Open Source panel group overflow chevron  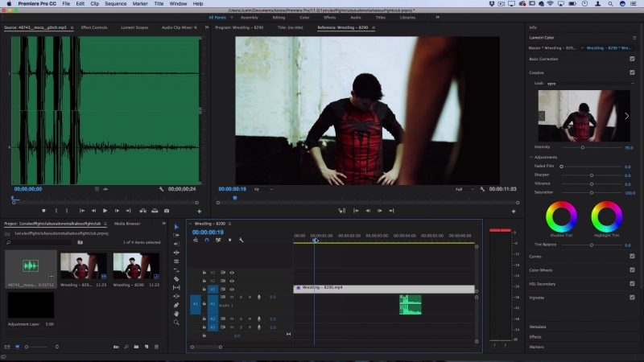point(207,27)
